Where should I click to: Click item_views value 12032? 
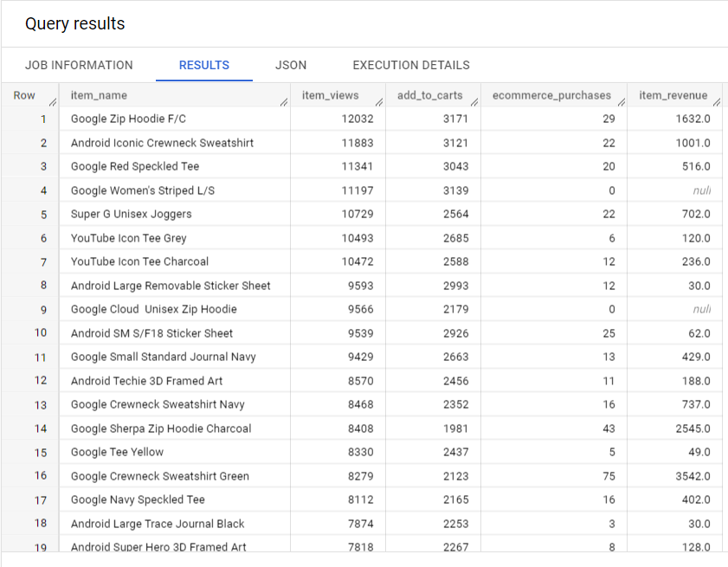click(x=358, y=119)
